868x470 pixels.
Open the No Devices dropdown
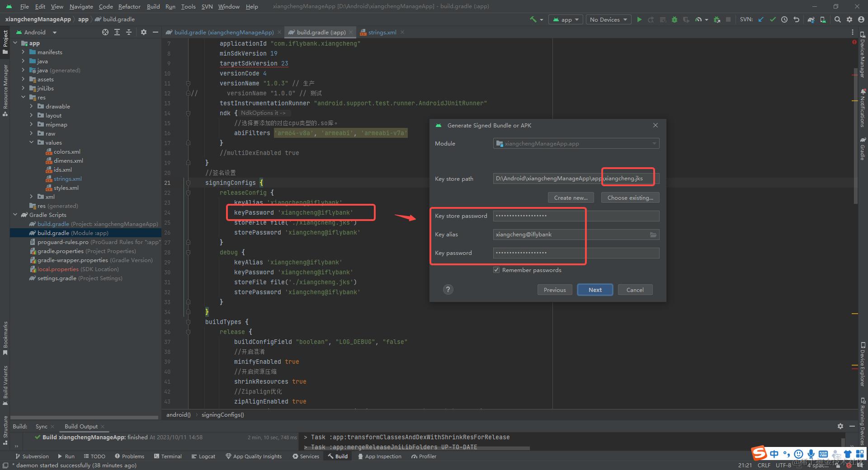608,19
